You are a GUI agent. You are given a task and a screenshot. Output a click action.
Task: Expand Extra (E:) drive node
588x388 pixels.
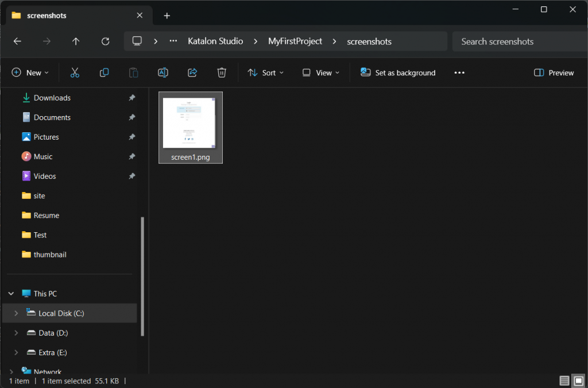point(16,352)
